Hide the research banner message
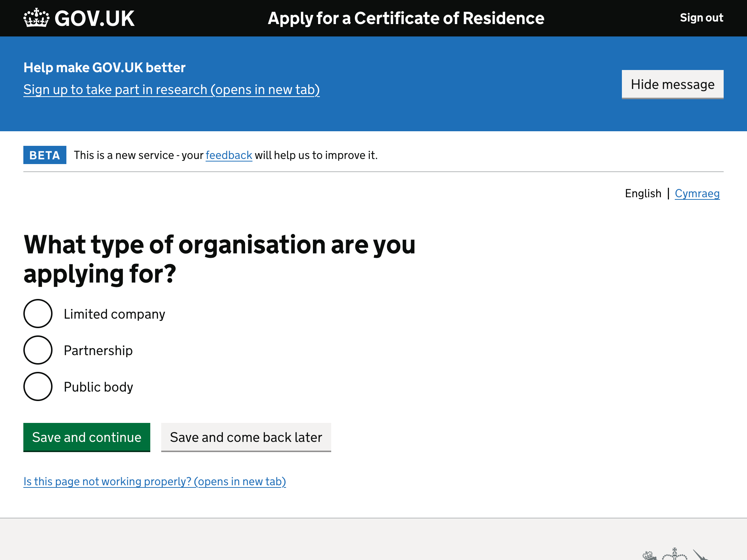The height and width of the screenshot is (560, 747). (x=672, y=84)
